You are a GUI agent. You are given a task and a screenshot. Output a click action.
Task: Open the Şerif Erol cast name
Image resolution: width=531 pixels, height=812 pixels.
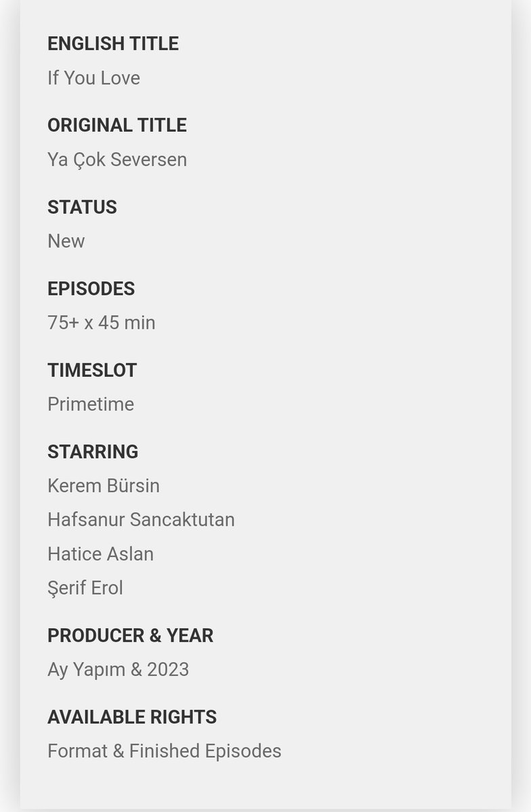pyautogui.click(x=85, y=588)
